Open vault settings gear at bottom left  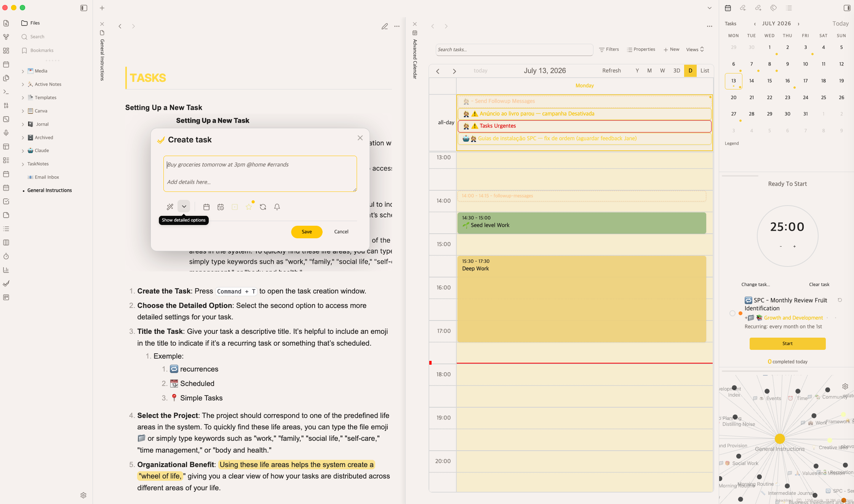[83, 495]
